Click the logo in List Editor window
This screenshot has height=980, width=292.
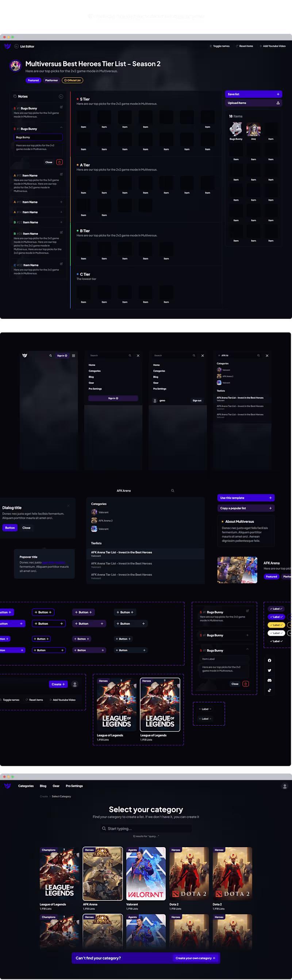click(x=7, y=46)
